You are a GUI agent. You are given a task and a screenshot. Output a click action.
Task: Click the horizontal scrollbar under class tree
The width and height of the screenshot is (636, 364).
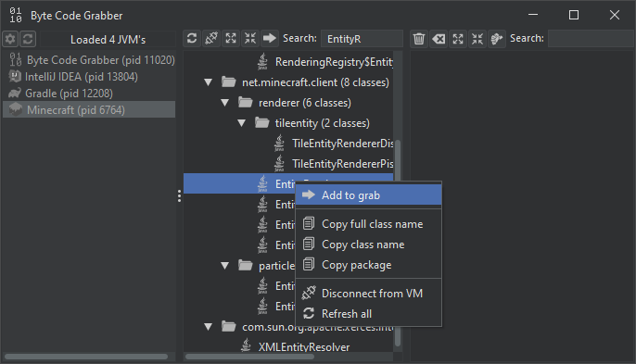249,357
